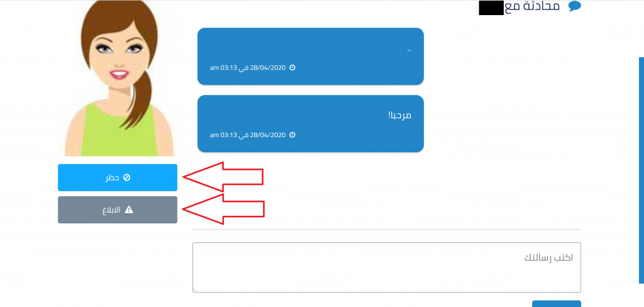Click clock icon in the '..' message
This screenshot has width=644, height=307.
tap(292, 67)
